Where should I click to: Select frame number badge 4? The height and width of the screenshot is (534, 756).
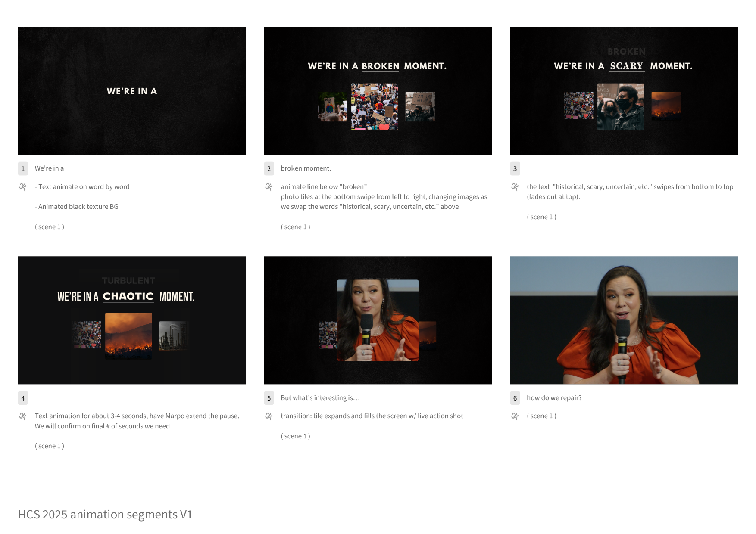coord(23,398)
